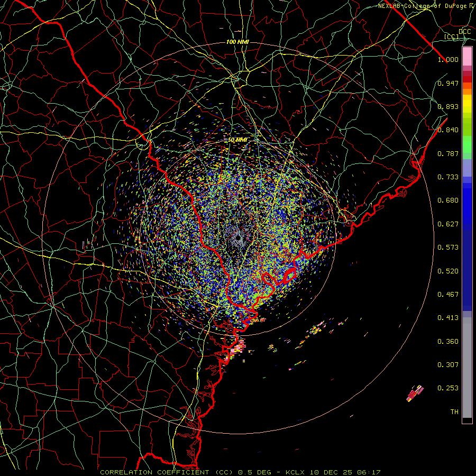This screenshot has height=476, width=476.
Task: Click the 0.893 scale value
Action: coord(448,106)
